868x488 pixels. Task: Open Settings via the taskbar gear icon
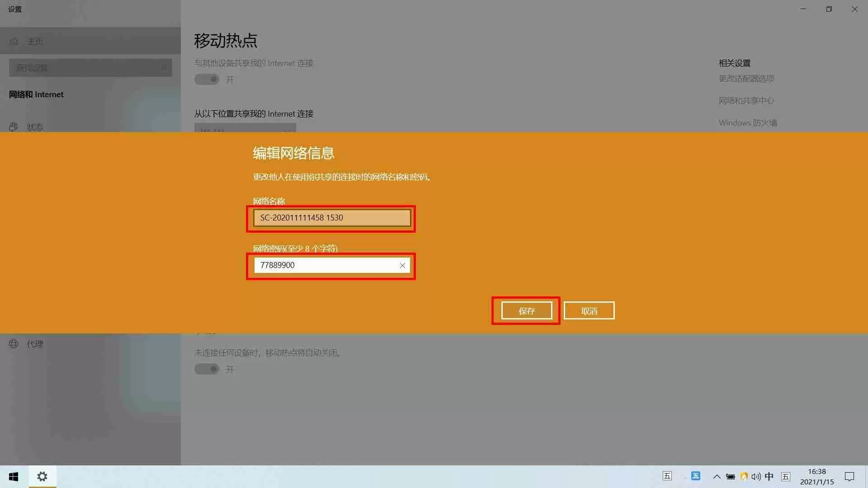[42, 476]
